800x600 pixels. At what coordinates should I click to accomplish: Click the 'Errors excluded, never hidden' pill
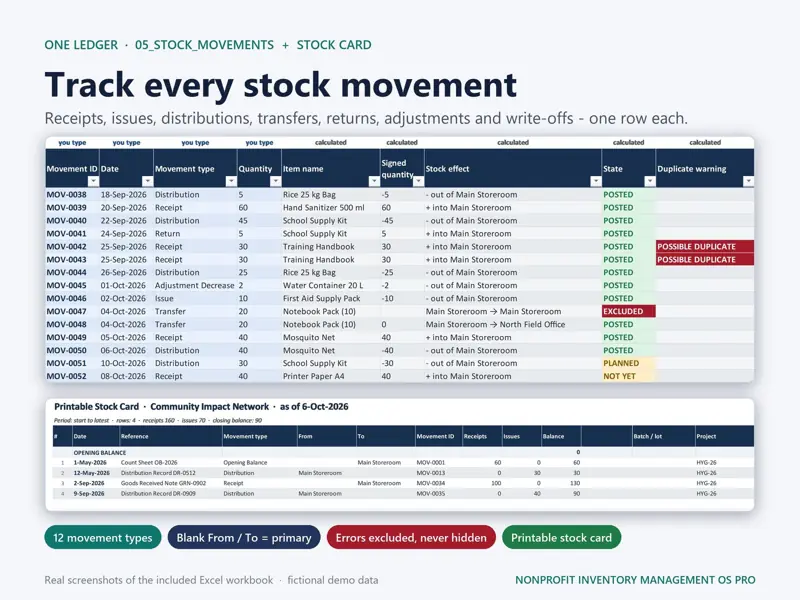(x=411, y=538)
